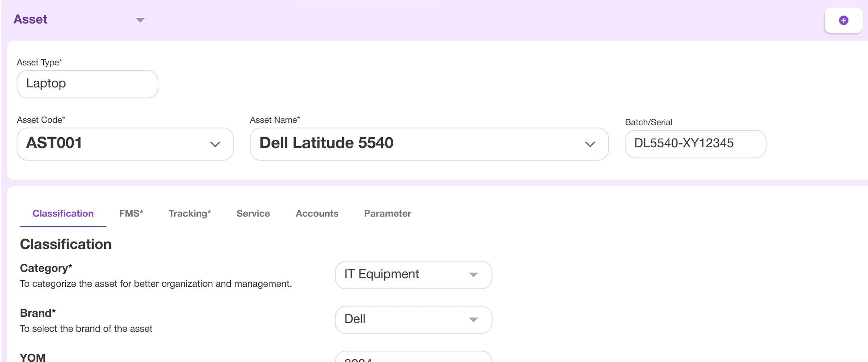Viewport: 868px width, 362px height.
Task: Click the Asset Code chevron arrow
Action: click(215, 144)
